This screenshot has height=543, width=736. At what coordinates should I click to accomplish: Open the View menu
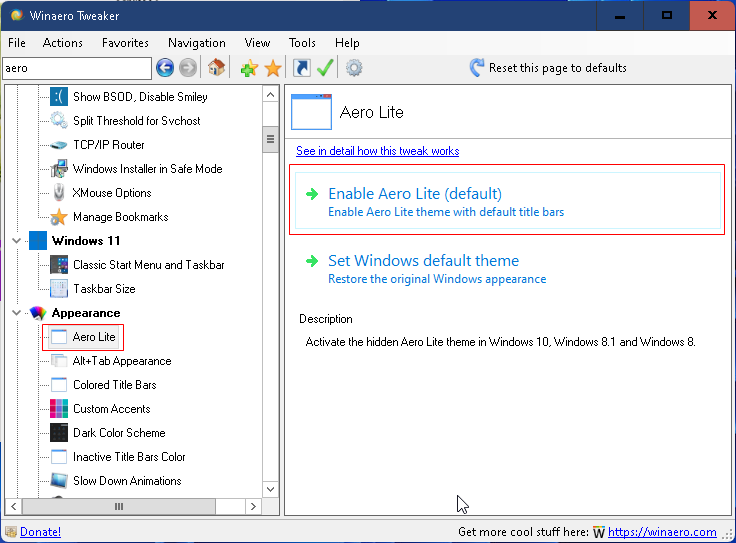pyautogui.click(x=257, y=43)
